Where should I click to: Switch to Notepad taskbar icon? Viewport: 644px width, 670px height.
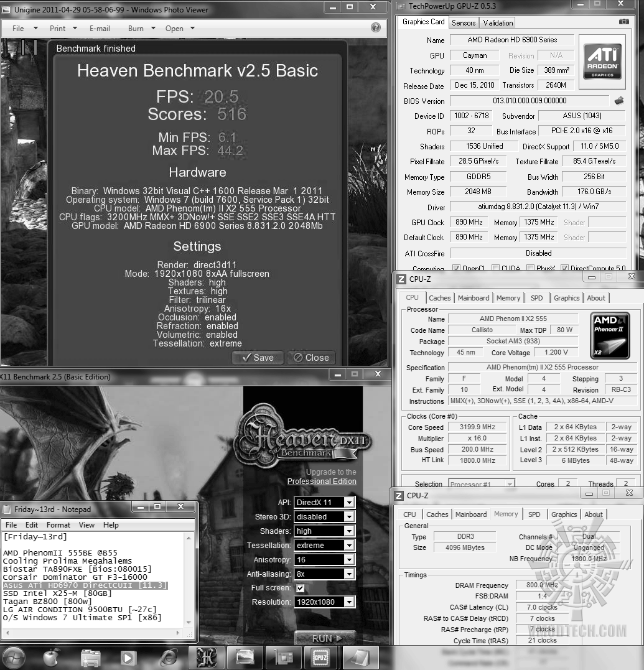(x=361, y=658)
